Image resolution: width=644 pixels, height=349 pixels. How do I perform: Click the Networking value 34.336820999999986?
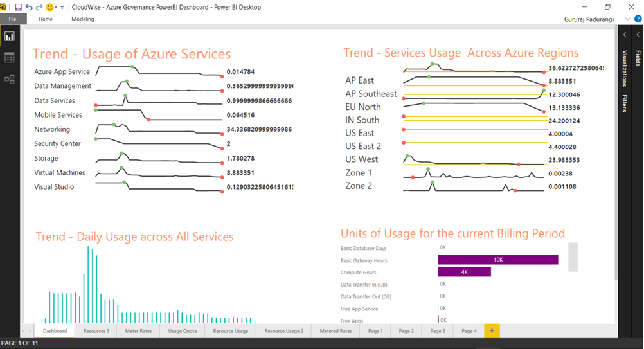coord(259,129)
